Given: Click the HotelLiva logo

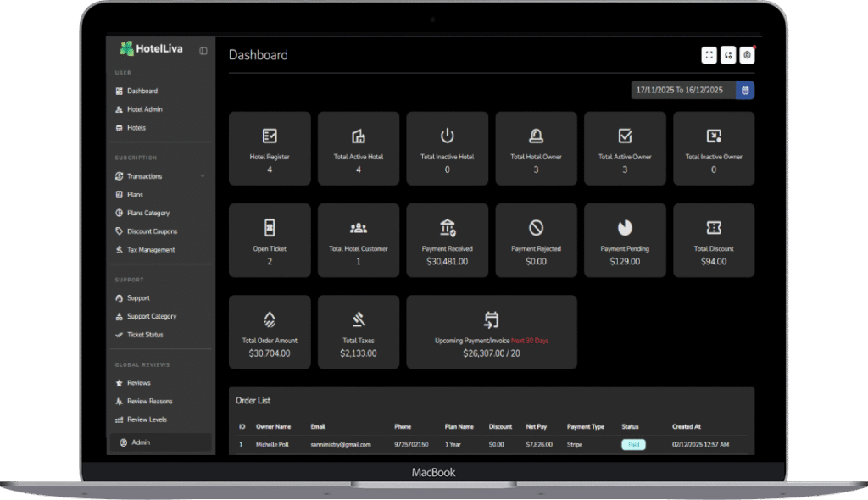Looking at the screenshot, I should [151, 49].
